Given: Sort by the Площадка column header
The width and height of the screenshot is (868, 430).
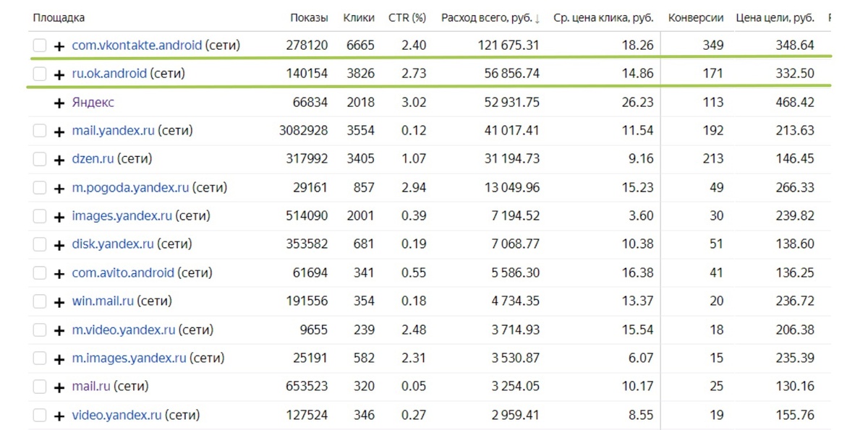Looking at the screenshot, I should 59,17.
